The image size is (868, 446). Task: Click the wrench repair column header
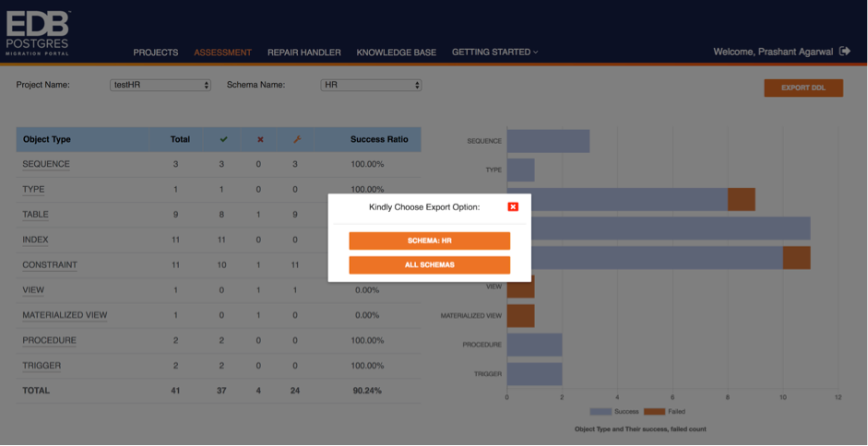(x=296, y=139)
